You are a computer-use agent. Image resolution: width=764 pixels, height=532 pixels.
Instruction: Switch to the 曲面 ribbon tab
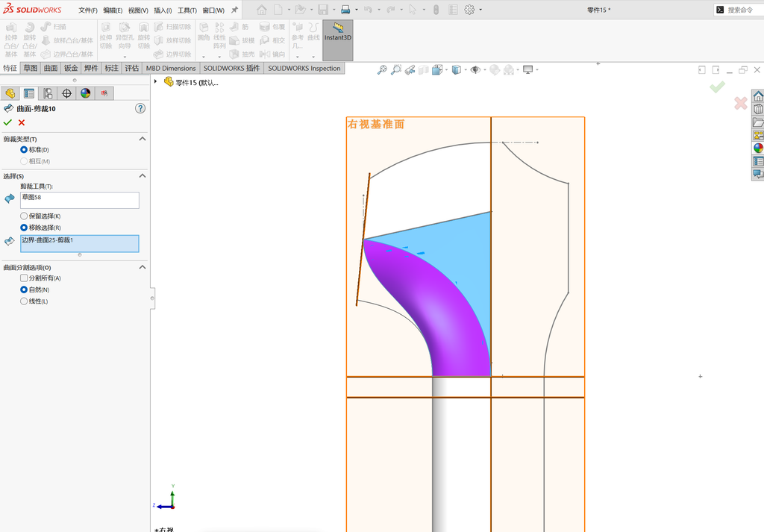51,68
